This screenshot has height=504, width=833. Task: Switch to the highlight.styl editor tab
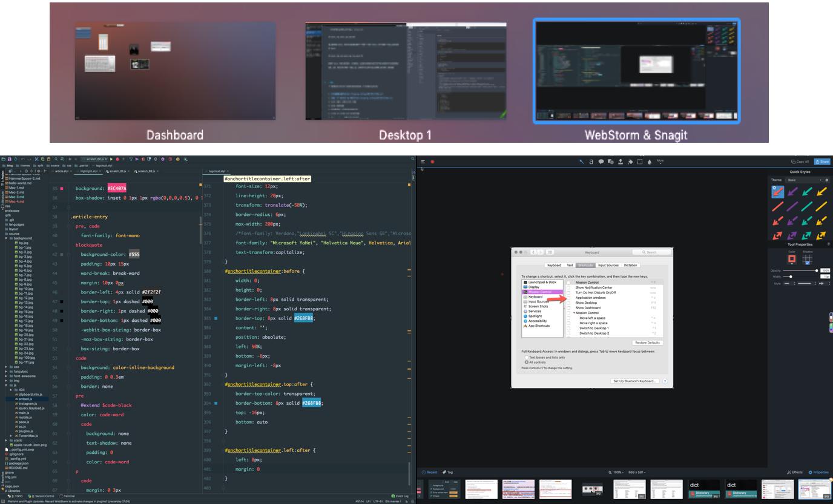(88, 171)
